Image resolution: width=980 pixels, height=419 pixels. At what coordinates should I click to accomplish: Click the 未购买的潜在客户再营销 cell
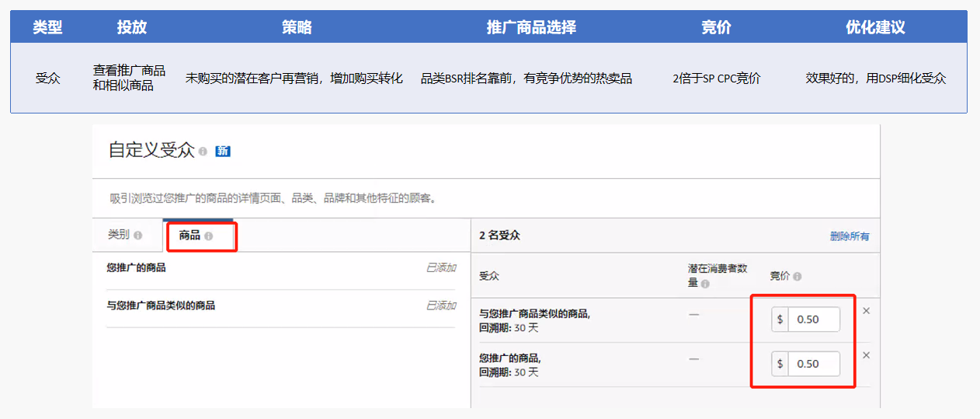[x=294, y=79]
